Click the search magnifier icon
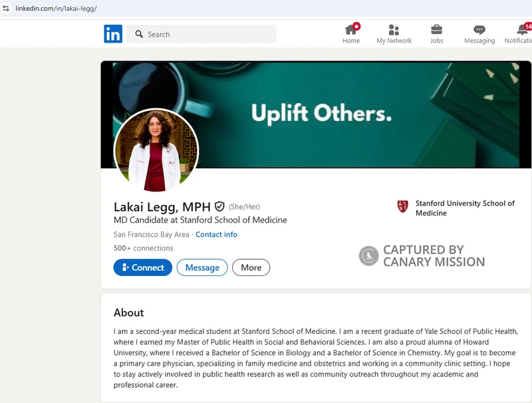 (x=139, y=34)
